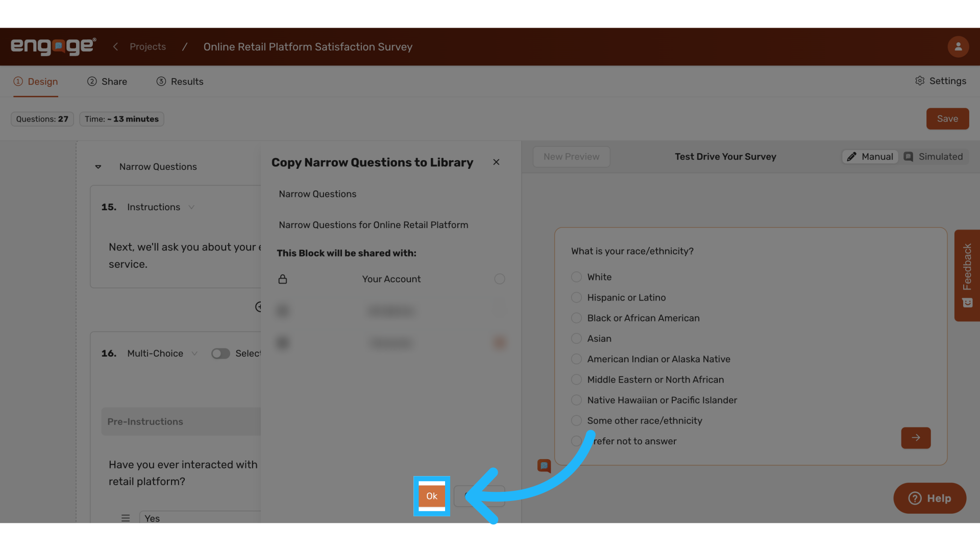Click the Pre-Instructions field

pyautogui.click(x=181, y=421)
